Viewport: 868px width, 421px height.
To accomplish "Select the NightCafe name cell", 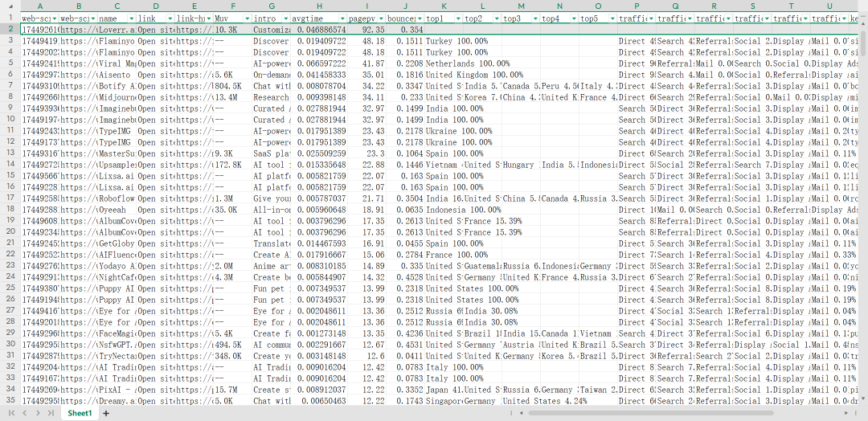I will pyautogui.click(x=117, y=277).
